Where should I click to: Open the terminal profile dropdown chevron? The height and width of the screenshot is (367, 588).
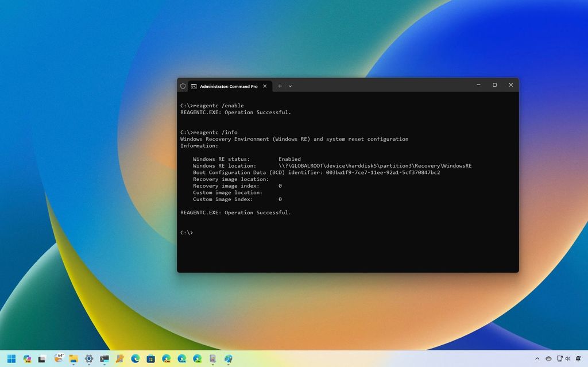coord(290,86)
